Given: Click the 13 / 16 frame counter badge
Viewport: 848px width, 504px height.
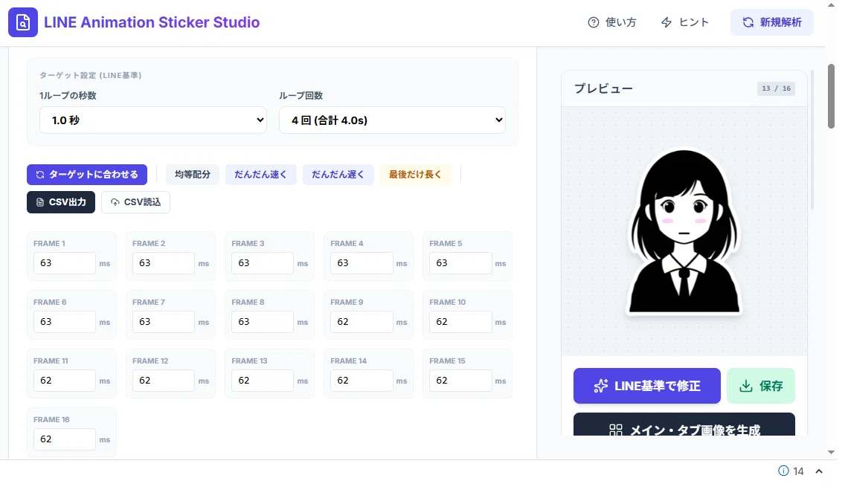Looking at the screenshot, I should (x=776, y=88).
